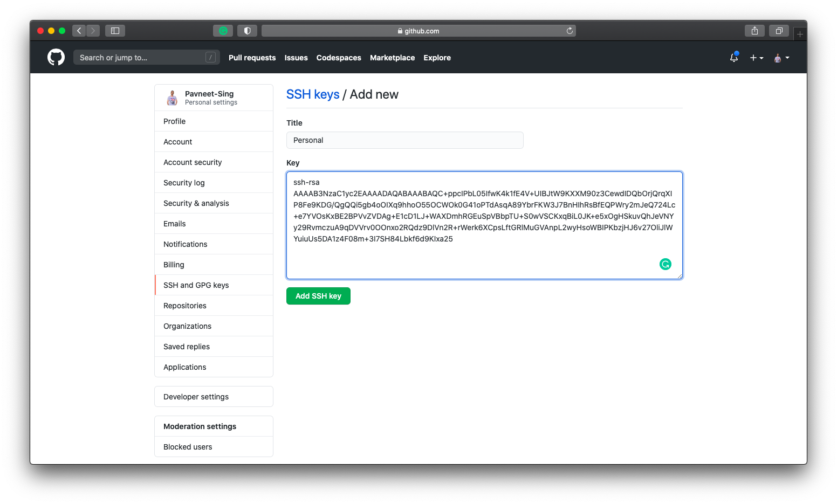The width and height of the screenshot is (837, 504).
Task: Click the Grammarly icon in the Key textarea
Action: point(666,264)
